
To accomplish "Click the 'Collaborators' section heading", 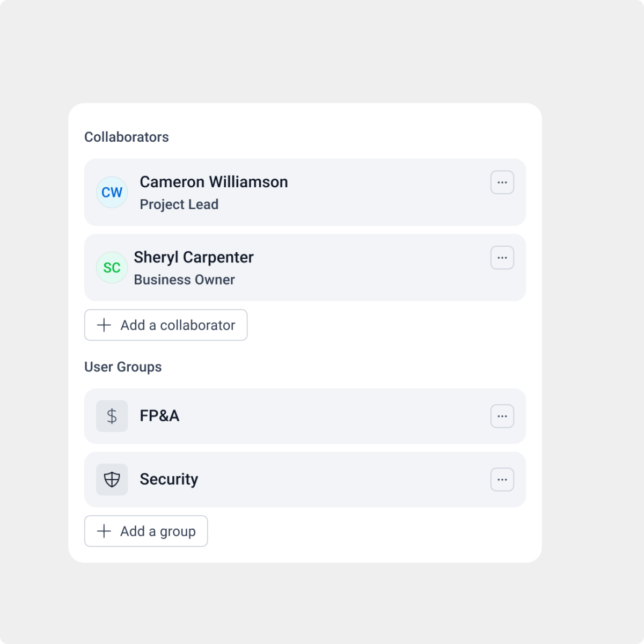I will (127, 137).
